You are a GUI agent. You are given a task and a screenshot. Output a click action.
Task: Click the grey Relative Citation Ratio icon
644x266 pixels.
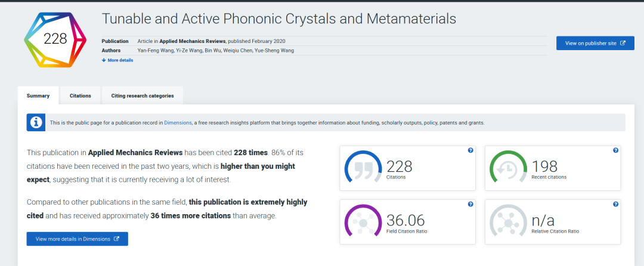pos(508,222)
